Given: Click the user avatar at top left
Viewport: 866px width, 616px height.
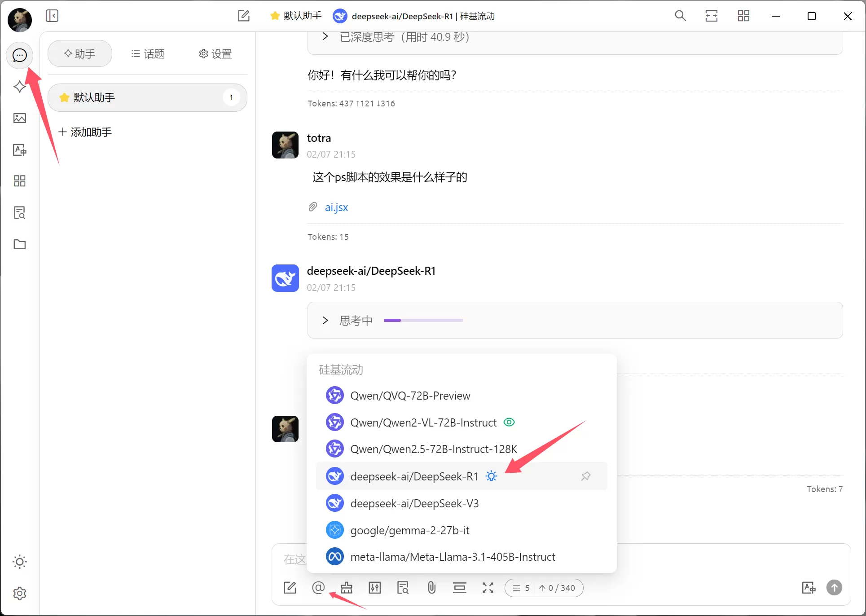Looking at the screenshot, I should click(x=20, y=20).
